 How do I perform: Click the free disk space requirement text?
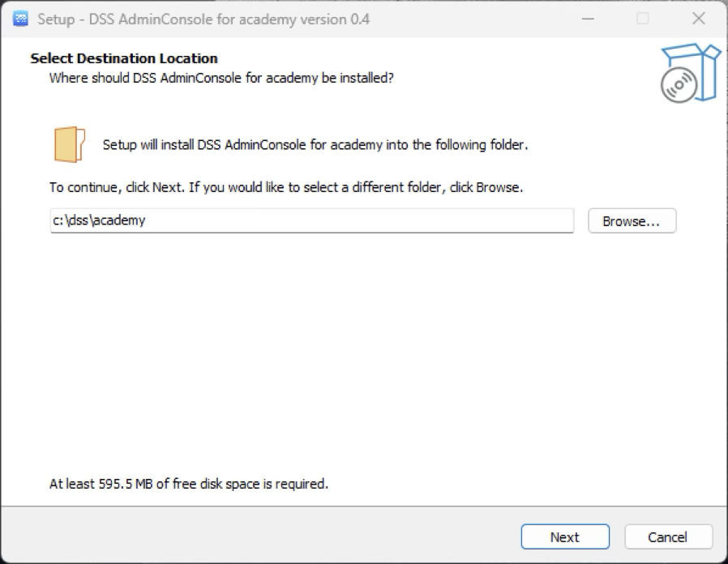click(189, 484)
